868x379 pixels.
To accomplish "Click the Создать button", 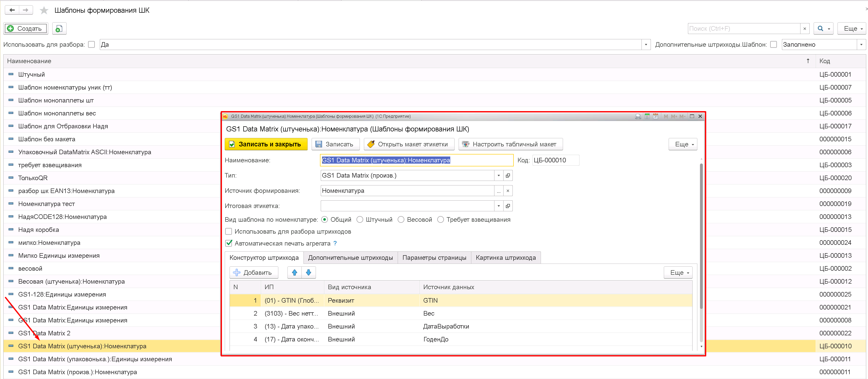I will pyautogui.click(x=26, y=29).
